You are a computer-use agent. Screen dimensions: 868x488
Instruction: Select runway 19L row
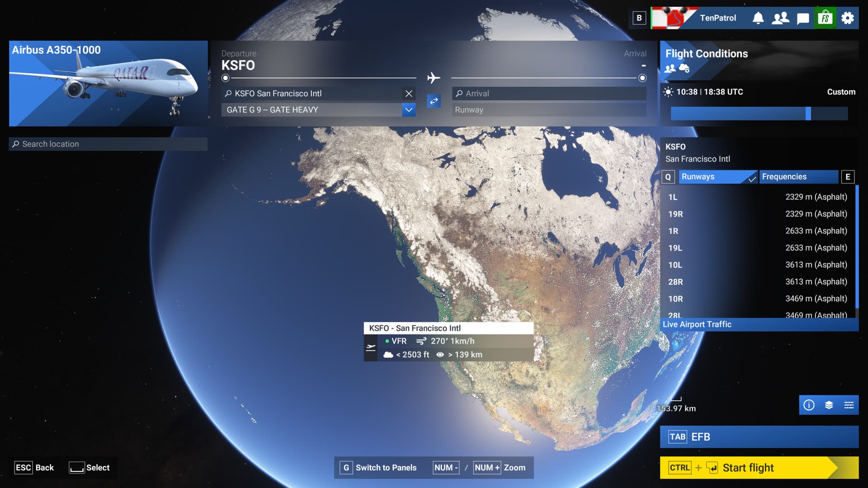tap(758, 248)
